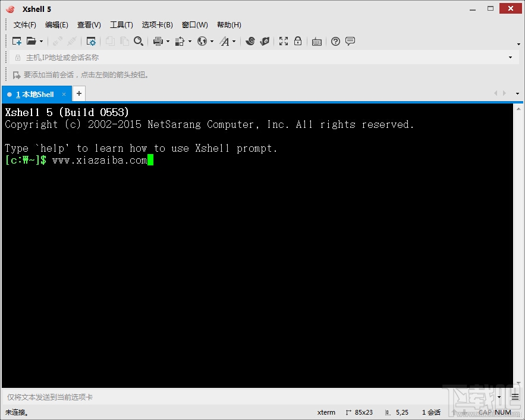Image resolution: width=525 pixels, height=420 pixels.
Task: Open the 查看(V) menu
Action: (x=89, y=25)
